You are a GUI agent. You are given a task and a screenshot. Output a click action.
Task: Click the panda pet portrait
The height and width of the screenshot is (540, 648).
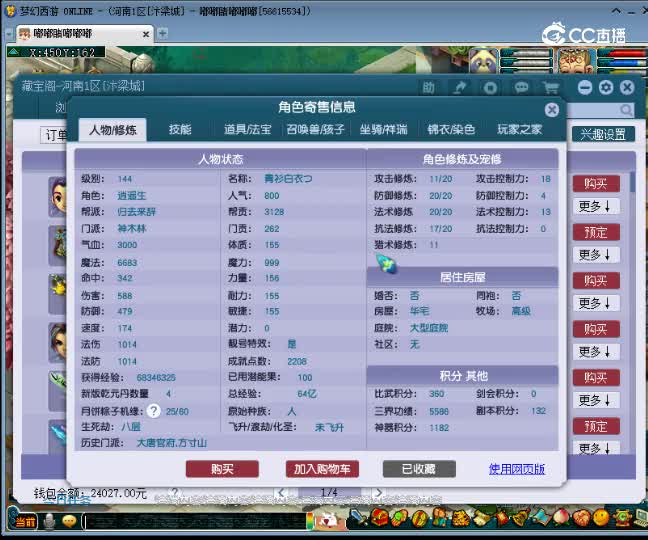point(483,61)
